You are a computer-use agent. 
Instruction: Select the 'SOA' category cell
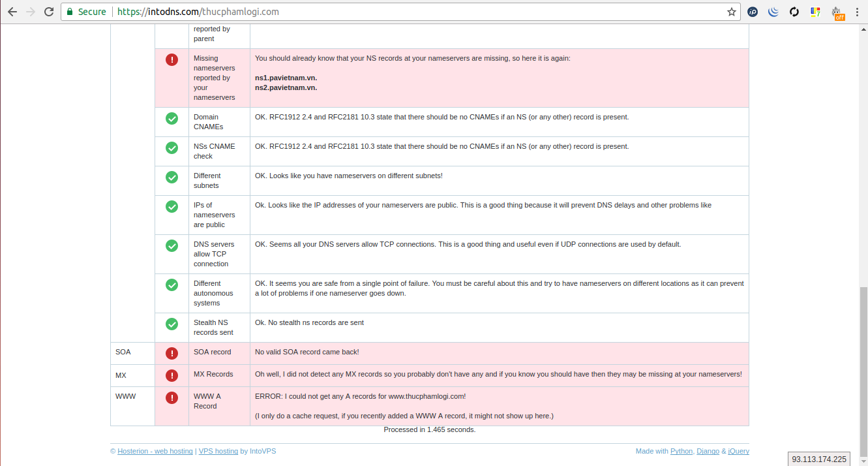[132, 353]
